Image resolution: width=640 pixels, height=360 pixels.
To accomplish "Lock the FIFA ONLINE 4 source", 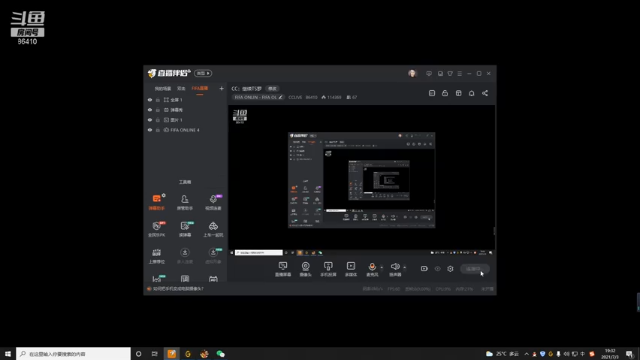I will pos(158,130).
